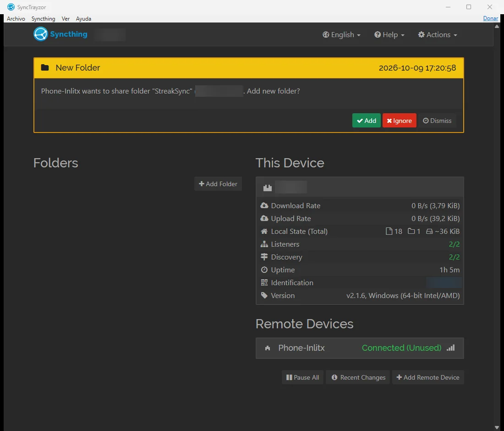Click the Syncthing logo icon
The height and width of the screenshot is (431, 504).
40,34
